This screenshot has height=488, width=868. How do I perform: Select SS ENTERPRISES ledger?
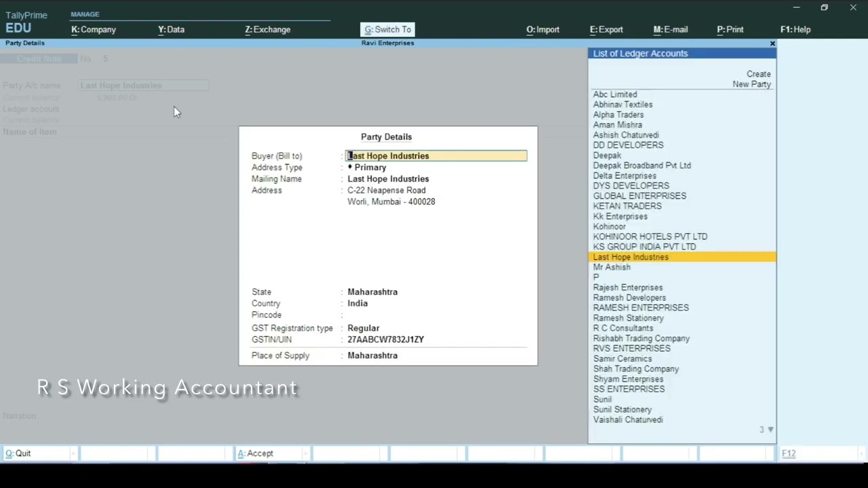point(629,389)
